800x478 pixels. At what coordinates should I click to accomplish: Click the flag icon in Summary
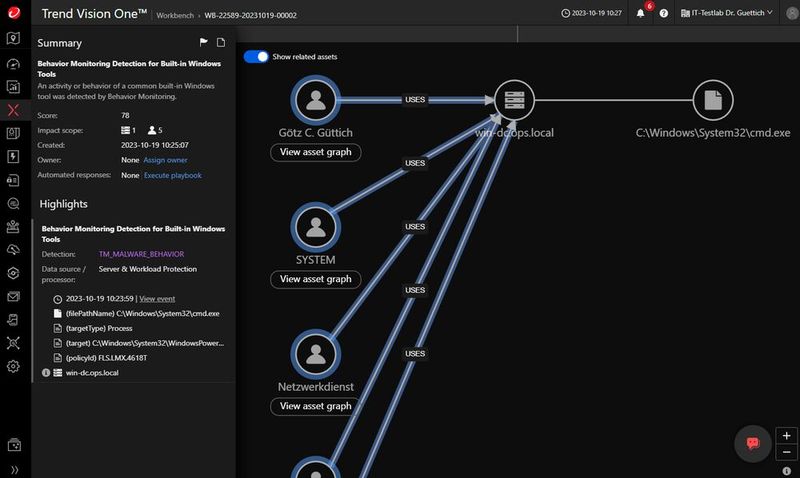(x=204, y=42)
